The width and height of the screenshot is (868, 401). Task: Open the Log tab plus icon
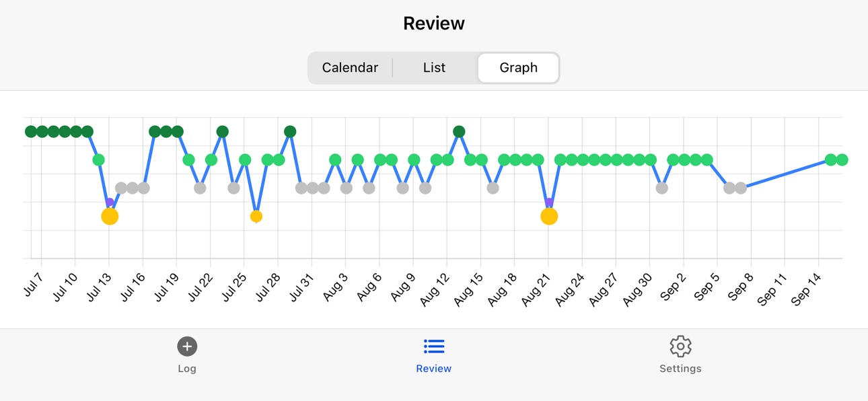pyautogui.click(x=187, y=347)
